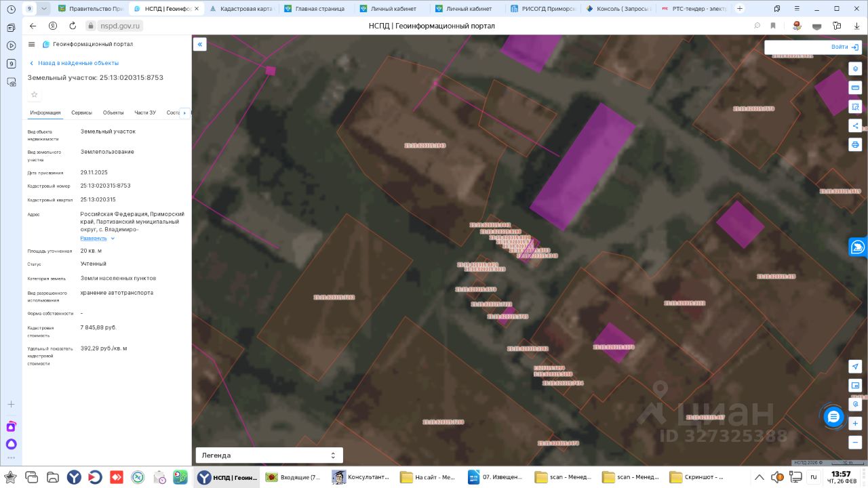This screenshot has width=868, height=488.
Task: Select the ruler measurement tool
Action: click(855, 88)
